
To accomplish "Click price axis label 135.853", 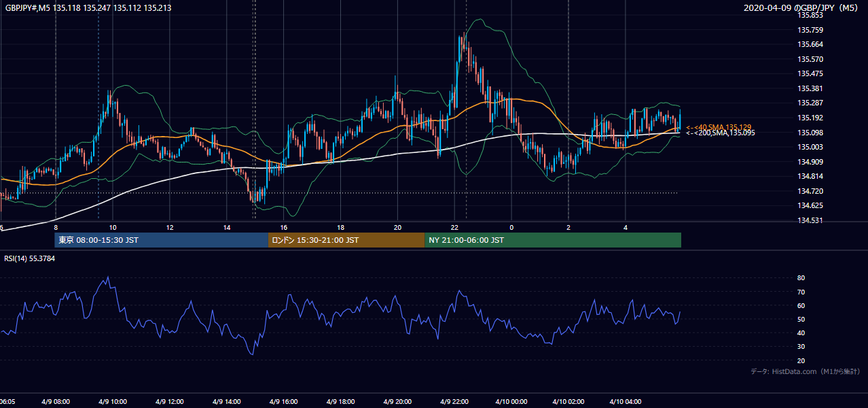I will point(810,15).
